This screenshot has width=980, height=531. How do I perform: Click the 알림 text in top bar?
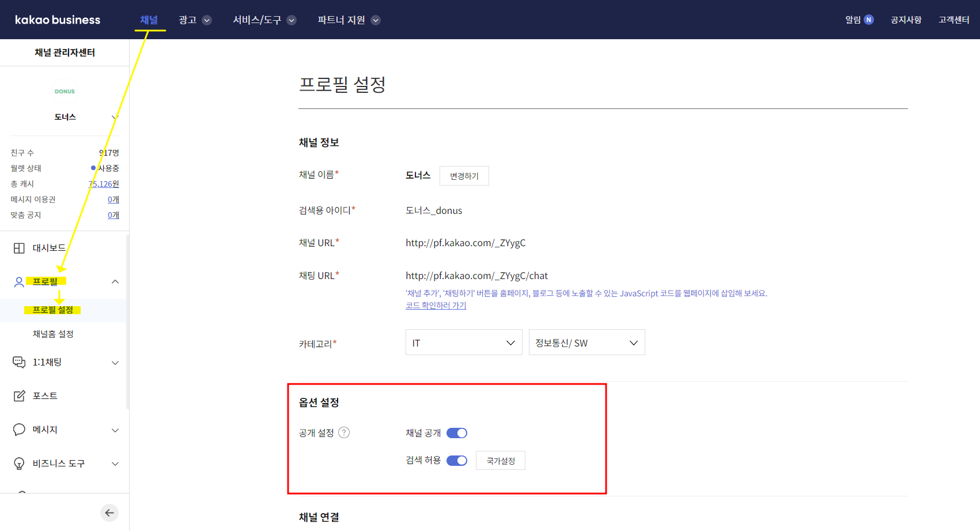coord(853,20)
